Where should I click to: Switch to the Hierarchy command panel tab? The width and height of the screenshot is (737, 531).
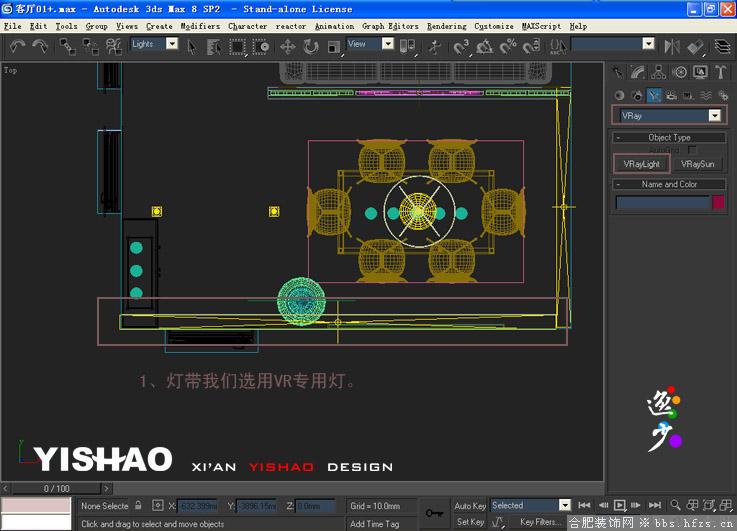pyautogui.click(x=659, y=72)
